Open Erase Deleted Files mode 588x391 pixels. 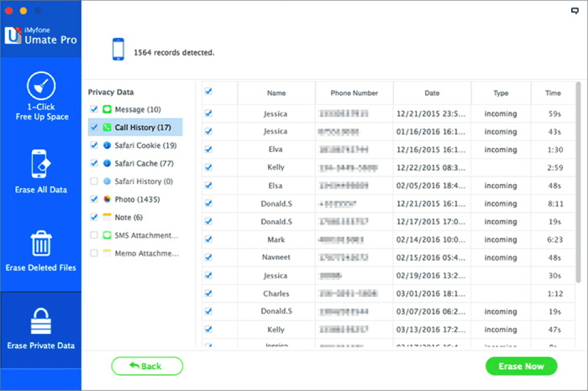pos(41,250)
